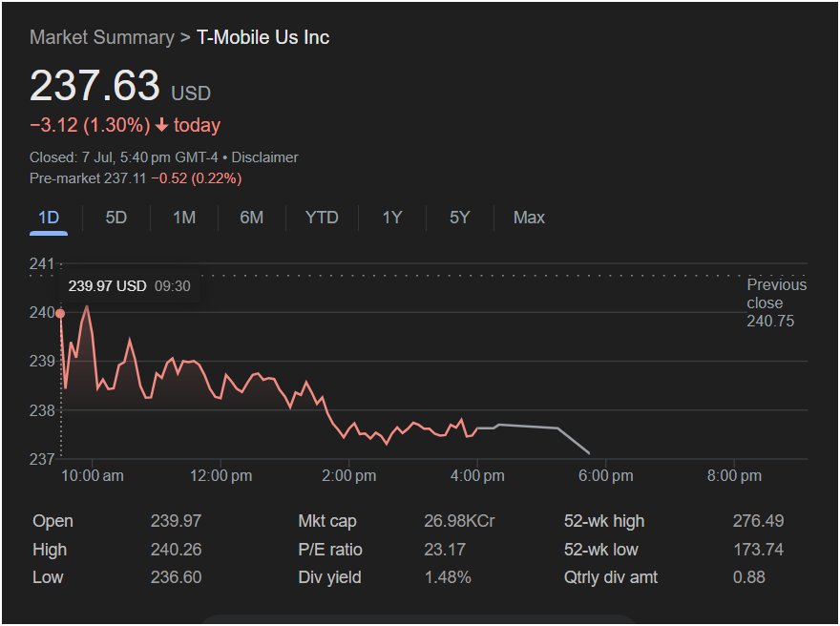Click the −3.12 (1.30%) daily change
This screenshot has width=840, height=626.
tap(90, 125)
